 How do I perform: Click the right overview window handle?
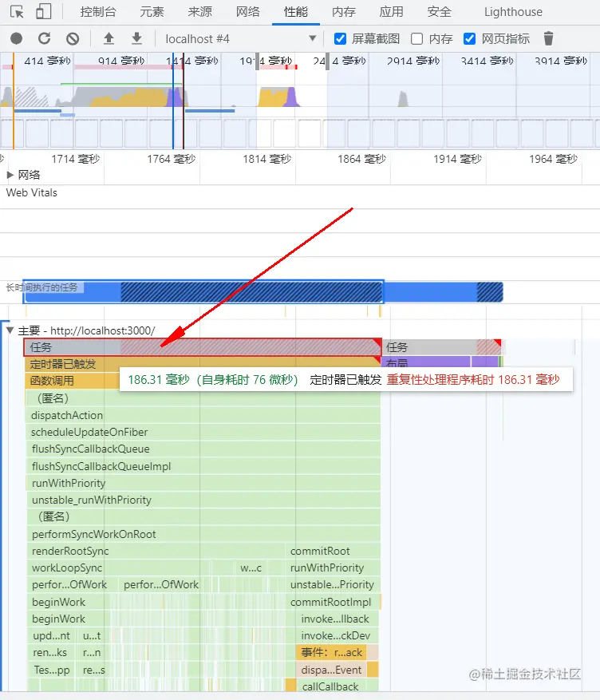click(x=327, y=61)
